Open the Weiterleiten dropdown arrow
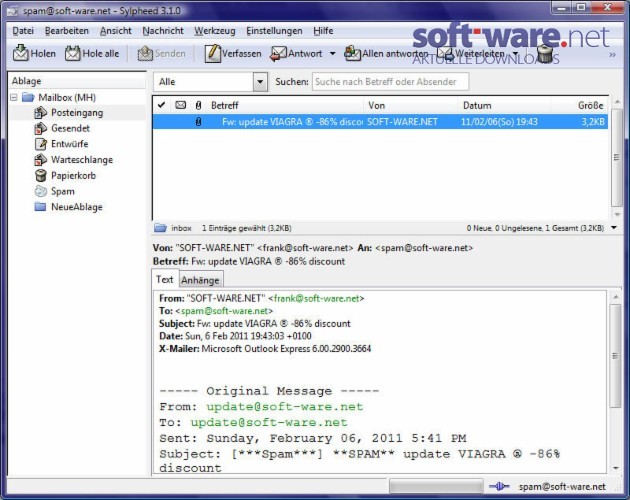This screenshot has width=630, height=500. [515, 53]
